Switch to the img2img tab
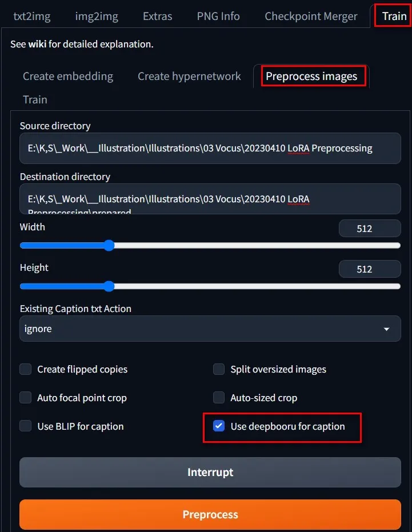The width and height of the screenshot is (412, 532). coord(97,16)
